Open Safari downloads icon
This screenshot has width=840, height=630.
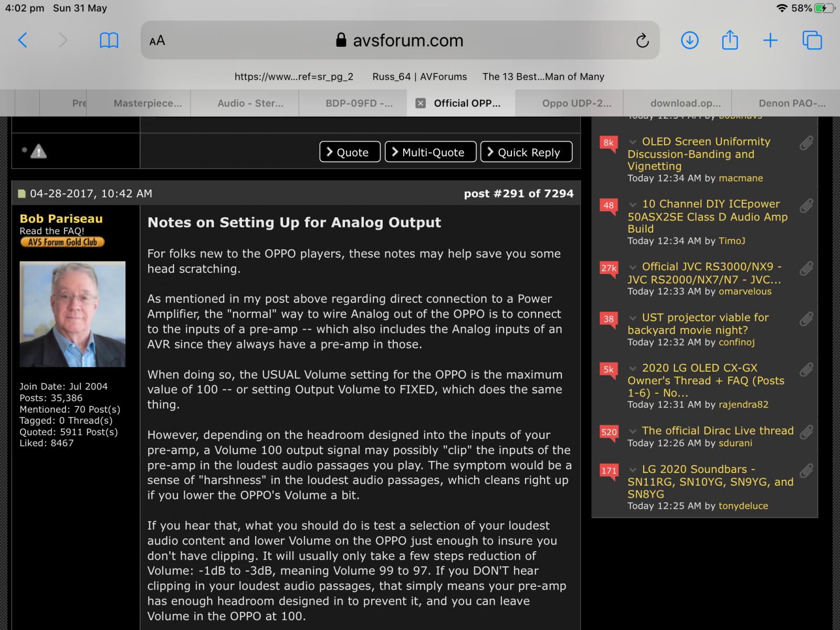coord(689,40)
